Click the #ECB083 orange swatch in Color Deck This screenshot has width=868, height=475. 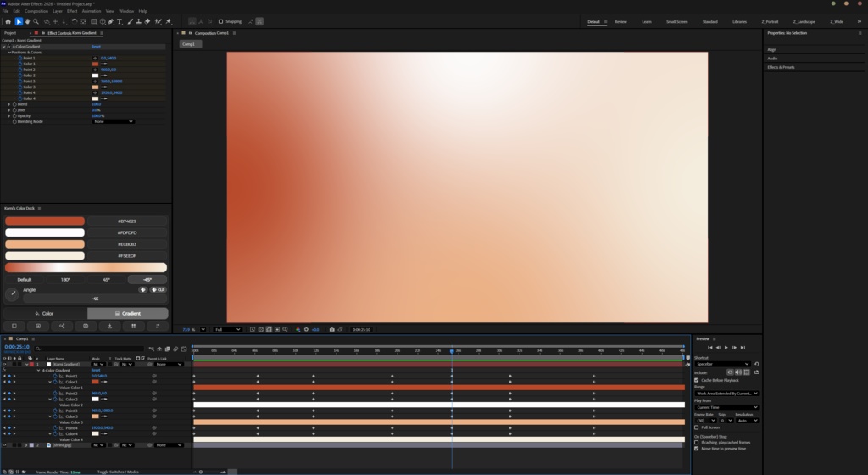[45, 244]
